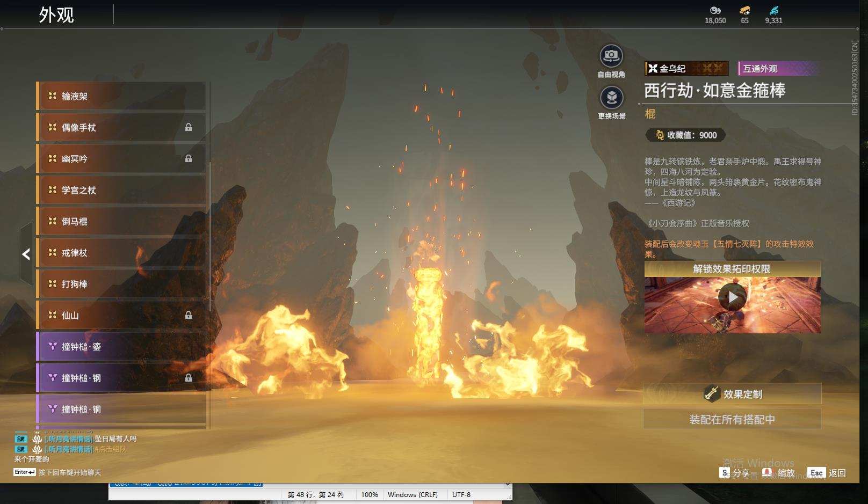Click the blue feather currency icon showing 9,331
868x504 pixels.
click(773, 10)
